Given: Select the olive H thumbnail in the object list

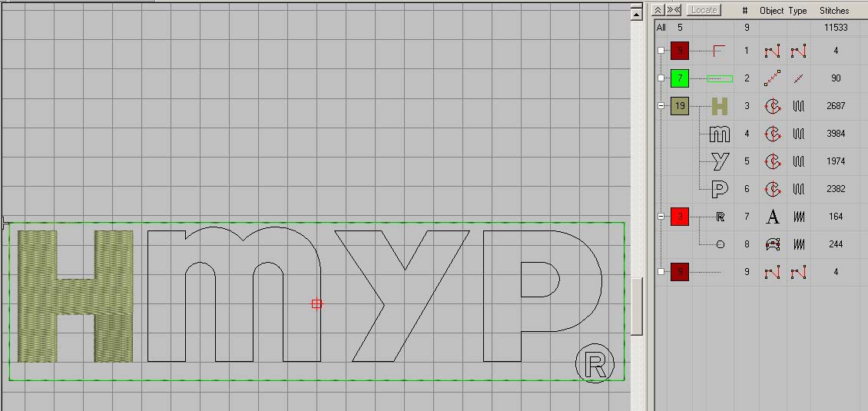Looking at the screenshot, I should coord(719,106).
